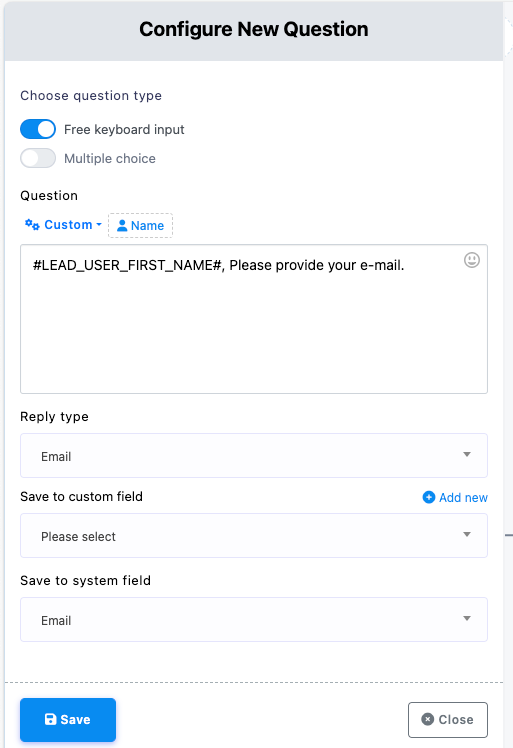This screenshot has width=513, height=748.
Task: Click the Multiple choice label text
Action: 110,158
